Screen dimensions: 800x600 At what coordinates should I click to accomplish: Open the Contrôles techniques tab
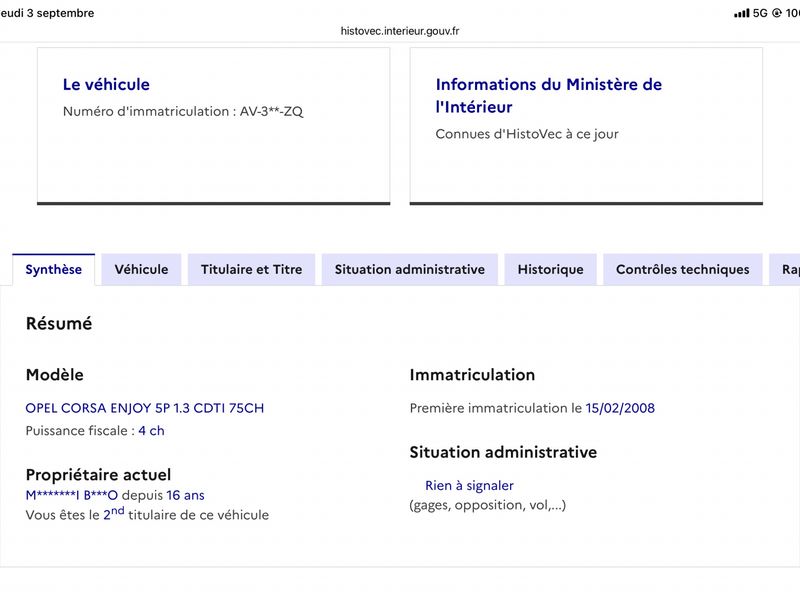click(x=683, y=269)
